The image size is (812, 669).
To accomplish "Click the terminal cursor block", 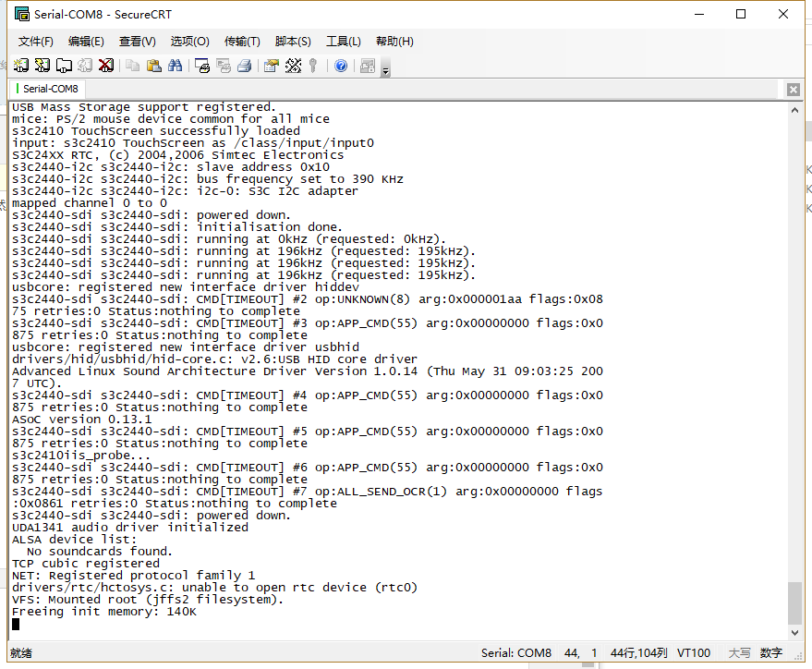I will [16, 624].
